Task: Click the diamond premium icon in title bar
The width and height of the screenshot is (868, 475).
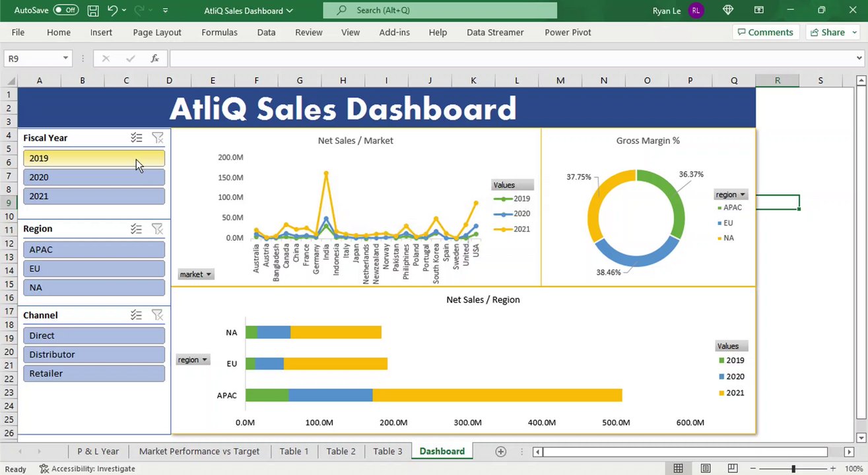Action: 728,11
